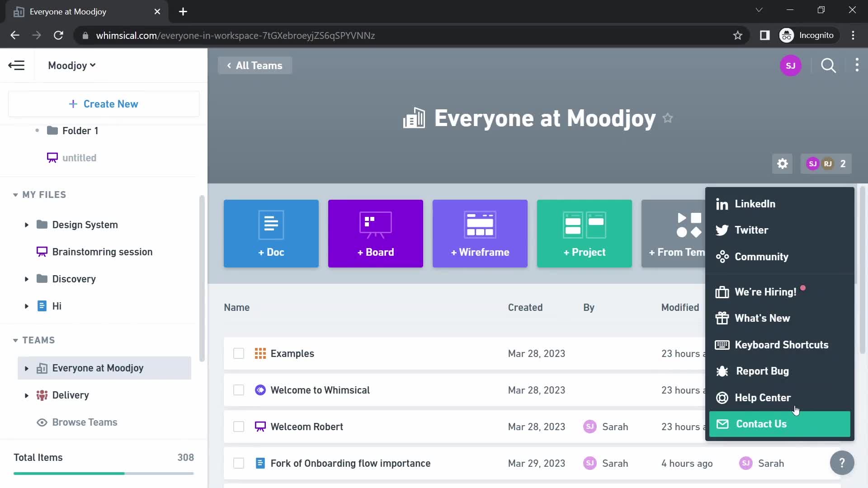Expand the Everyone at Moodjoy team

[26, 368]
